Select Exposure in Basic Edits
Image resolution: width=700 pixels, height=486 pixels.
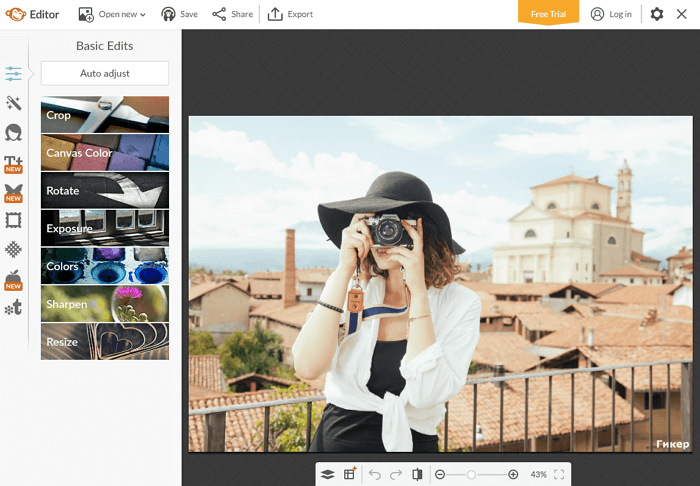pos(105,228)
